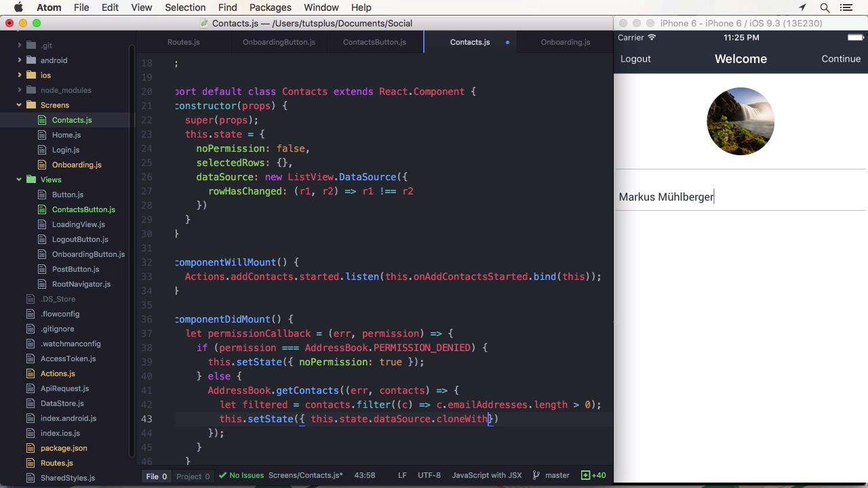
Task: Select the Contacts.js editor tab
Action: (x=470, y=42)
